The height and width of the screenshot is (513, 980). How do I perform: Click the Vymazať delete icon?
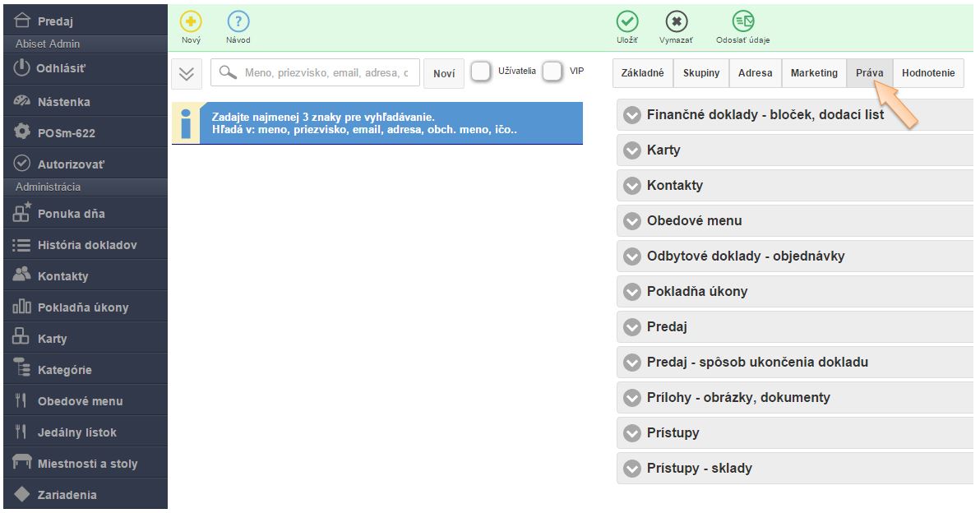676,22
